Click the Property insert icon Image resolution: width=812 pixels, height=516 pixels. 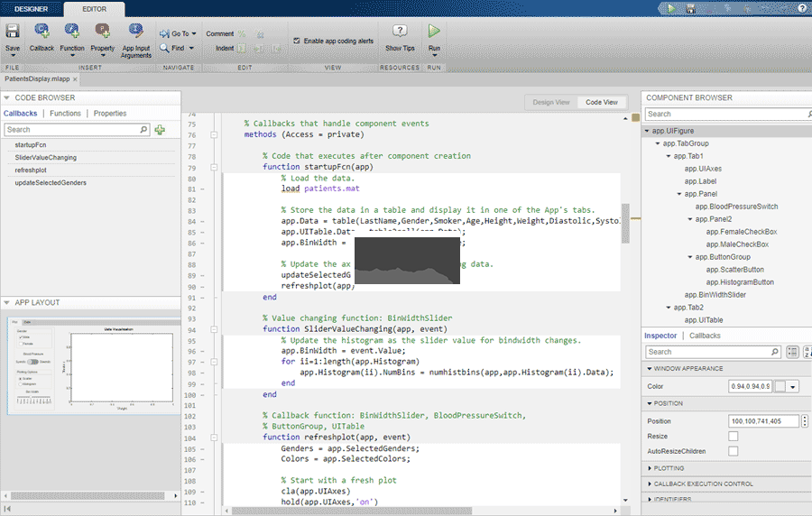point(103,32)
